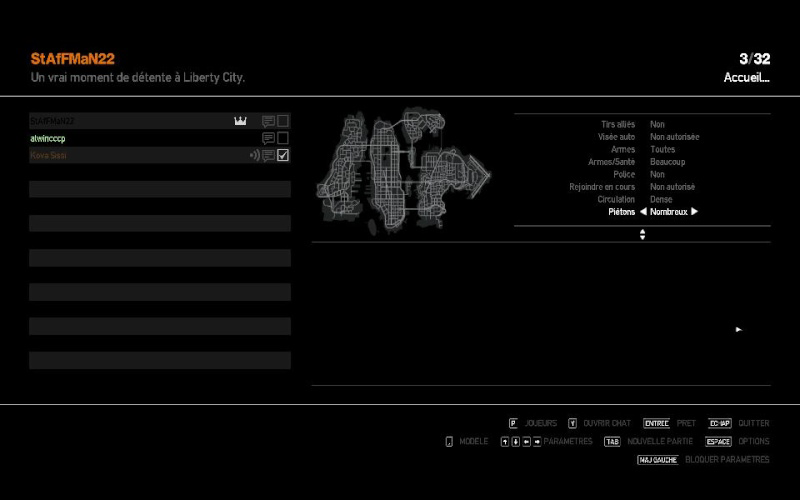Click the small arrow cursor in lower panel
Image resolution: width=800 pixels, height=500 pixels.
click(x=738, y=330)
